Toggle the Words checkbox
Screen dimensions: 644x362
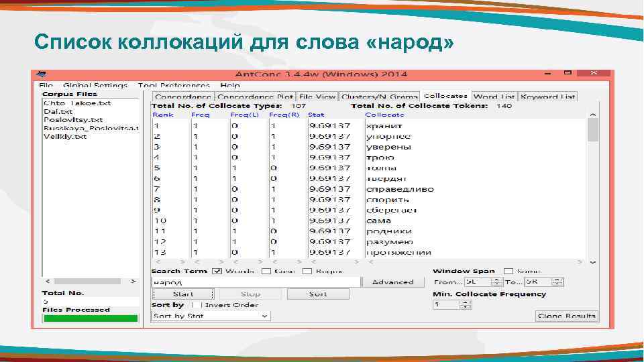coord(217,271)
